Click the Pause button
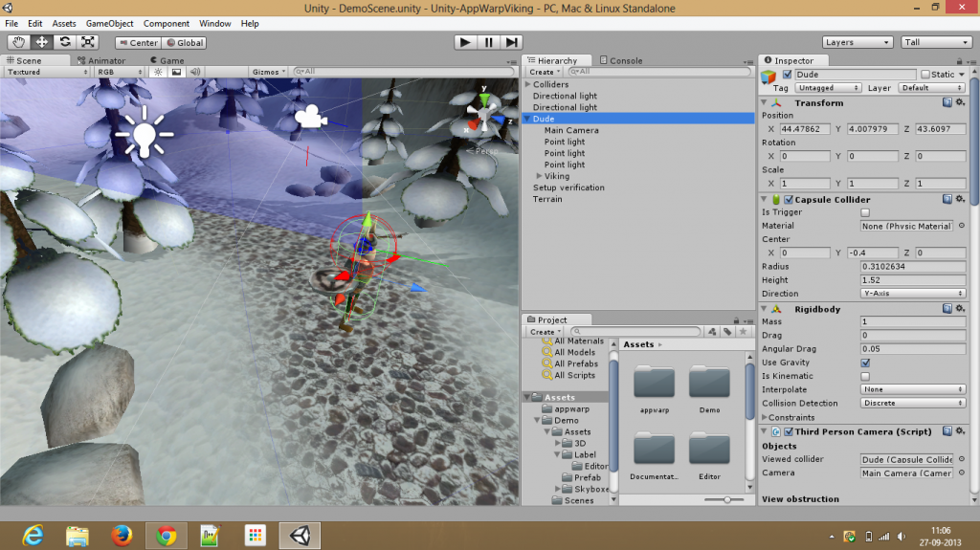The width and height of the screenshot is (980, 550). (488, 42)
